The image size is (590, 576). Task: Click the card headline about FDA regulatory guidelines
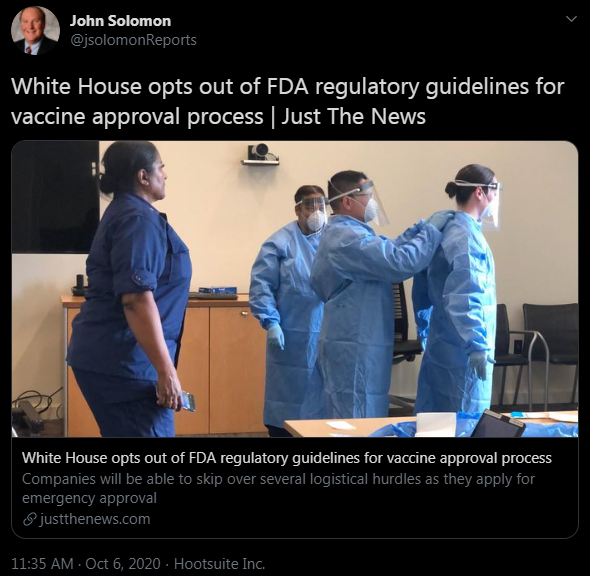(287, 458)
